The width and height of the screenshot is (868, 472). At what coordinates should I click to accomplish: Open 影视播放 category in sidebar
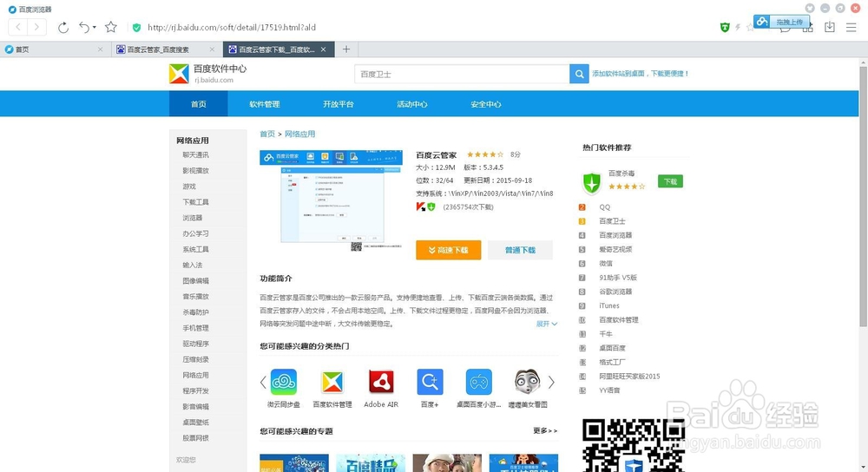pyautogui.click(x=195, y=170)
